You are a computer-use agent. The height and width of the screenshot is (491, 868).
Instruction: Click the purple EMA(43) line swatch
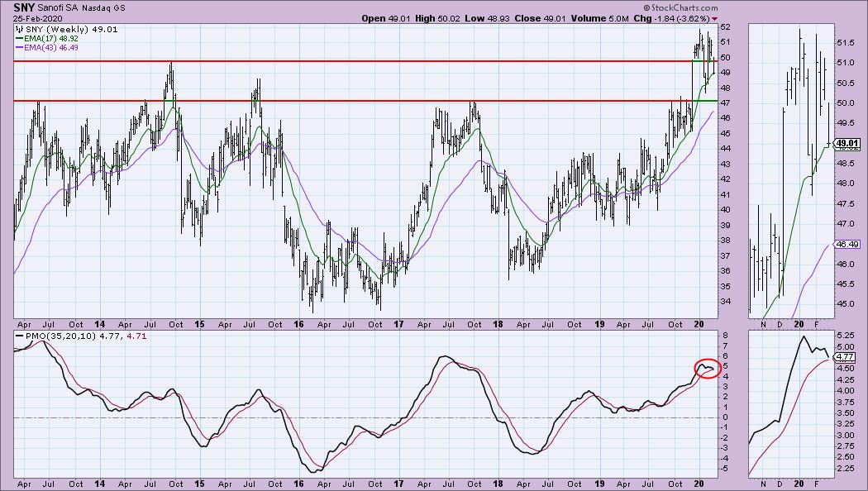(x=19, y=48)
